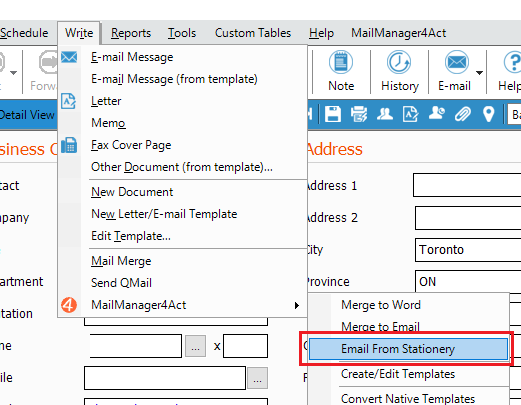Expand the E-mail toolbar dropdown arrow

point(479,72)
